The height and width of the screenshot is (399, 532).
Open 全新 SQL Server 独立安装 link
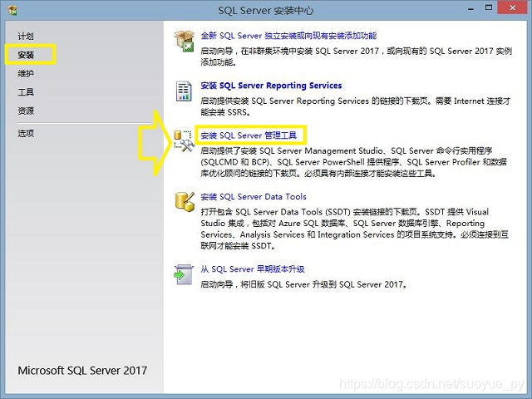click(x=288, y=36)
